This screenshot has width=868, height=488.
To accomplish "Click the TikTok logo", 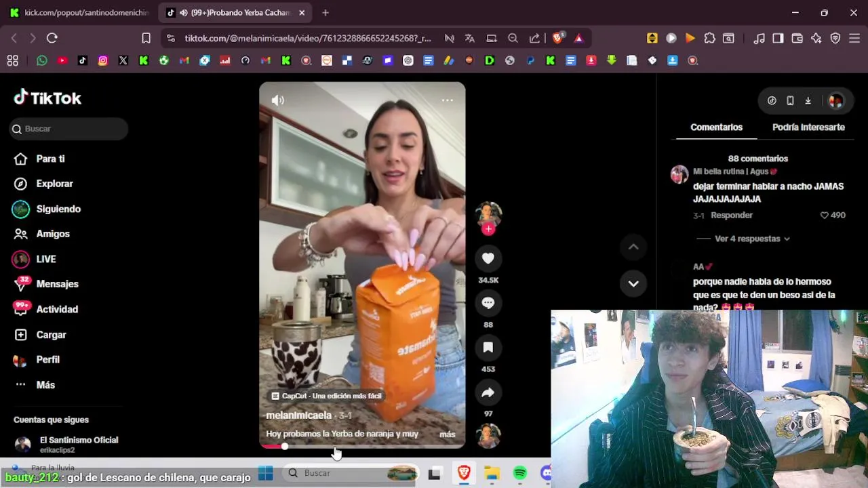I will pos(47,98).
